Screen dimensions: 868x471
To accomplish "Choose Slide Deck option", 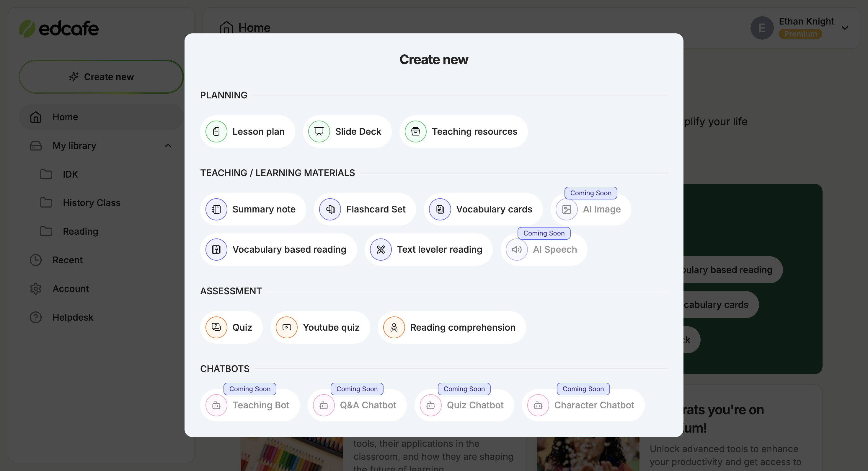I will click(347, 131).
